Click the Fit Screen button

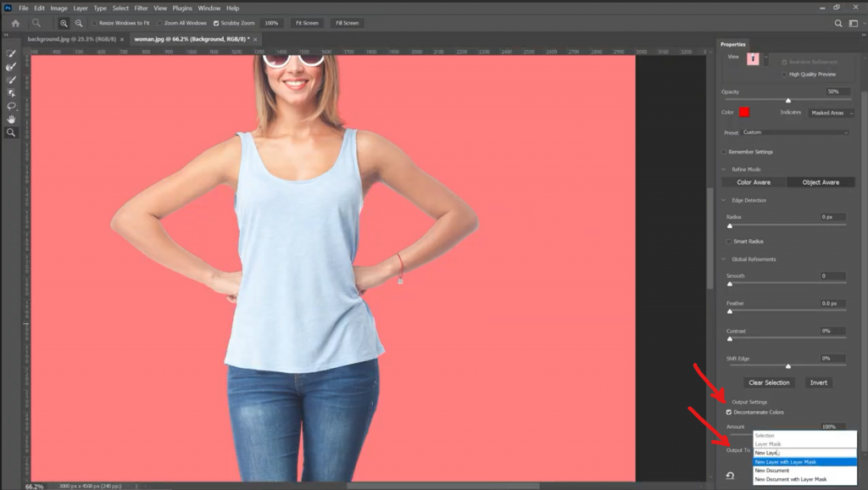[307, 23]
